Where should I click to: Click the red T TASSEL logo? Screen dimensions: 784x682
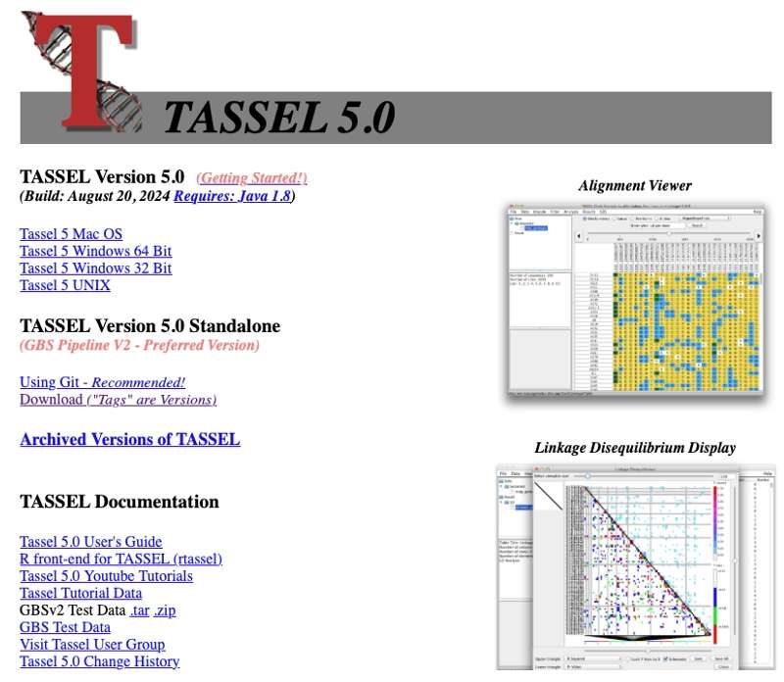(81, 71)
